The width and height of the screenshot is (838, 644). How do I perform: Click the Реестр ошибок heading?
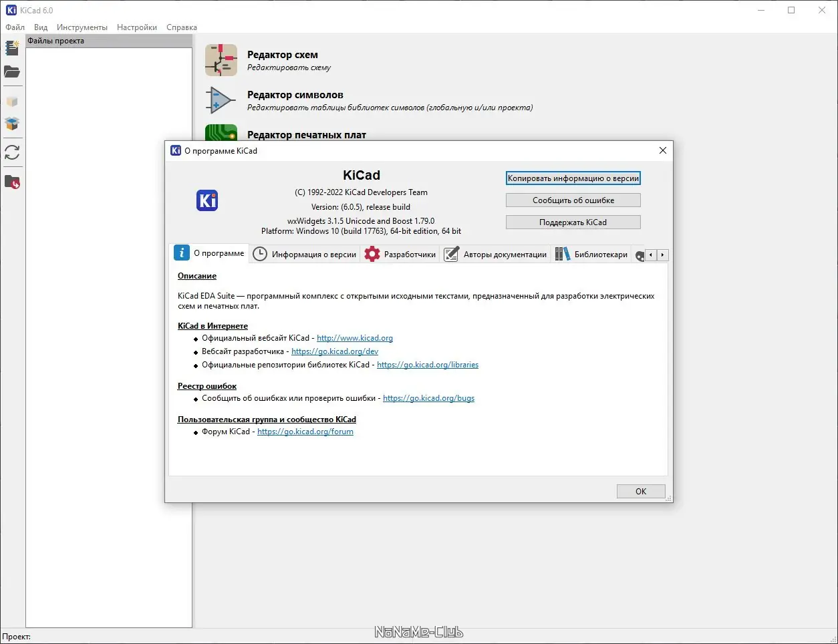[x=207, y=386]
